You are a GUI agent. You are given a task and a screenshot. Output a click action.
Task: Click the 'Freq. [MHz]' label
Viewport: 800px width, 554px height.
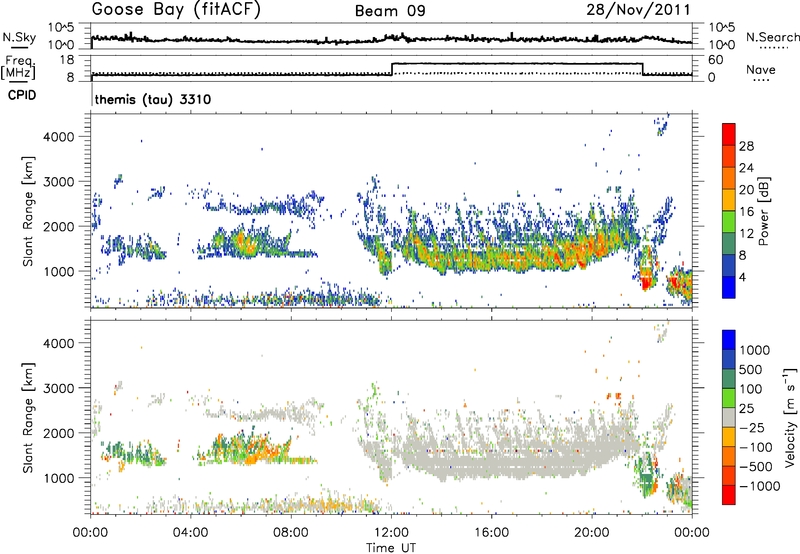pos(18,67)
